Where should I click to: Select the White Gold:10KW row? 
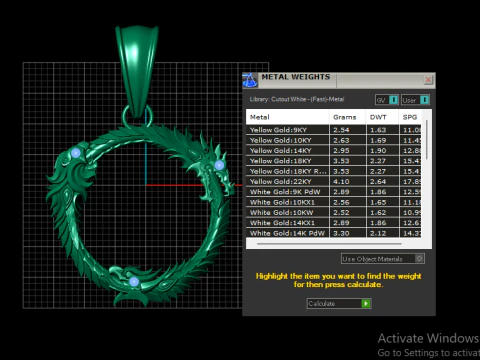point(333,213)
